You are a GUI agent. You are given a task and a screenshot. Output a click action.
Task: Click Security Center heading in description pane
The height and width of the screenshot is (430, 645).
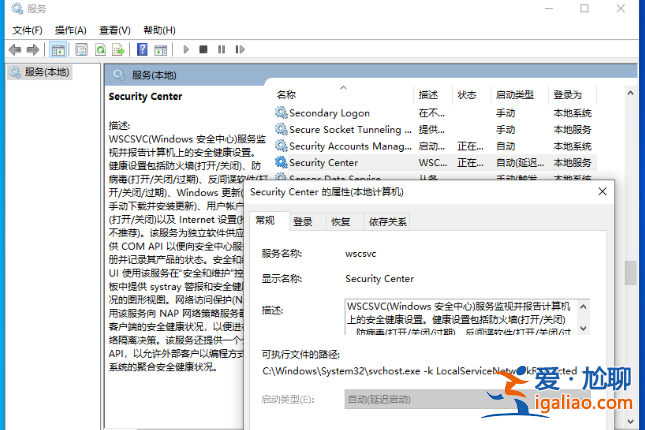pyautogui.click(x=145, y=96)
